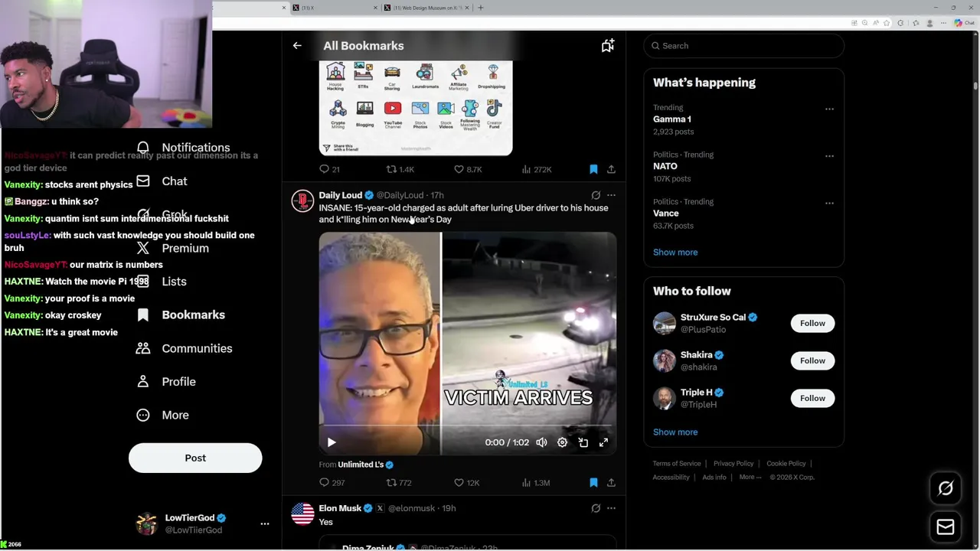Open Grok floating button
This screenshot has height=551, width=980.
[946, 488]
